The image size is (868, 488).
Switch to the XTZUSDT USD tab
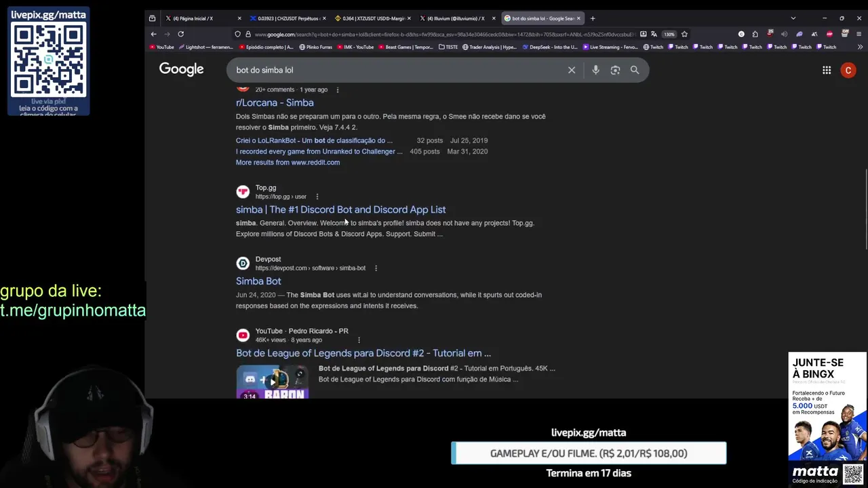point(372,18)
